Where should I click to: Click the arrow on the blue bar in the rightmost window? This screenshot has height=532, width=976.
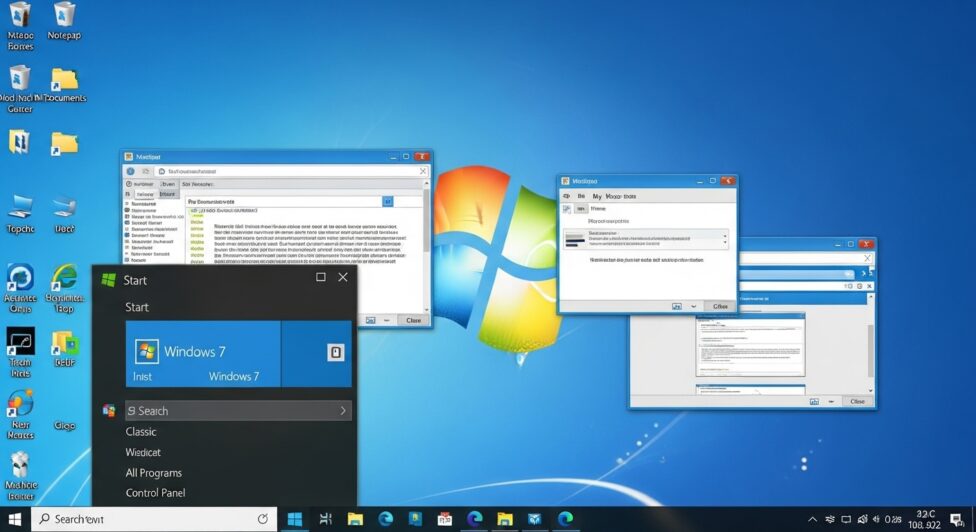point(863,273)
